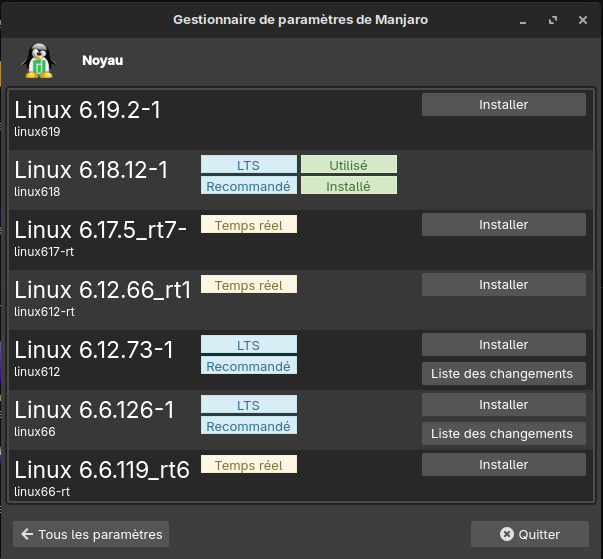Select the Linux 6.18.12-1 kernel title
The image size is (603, 559).
91,169
